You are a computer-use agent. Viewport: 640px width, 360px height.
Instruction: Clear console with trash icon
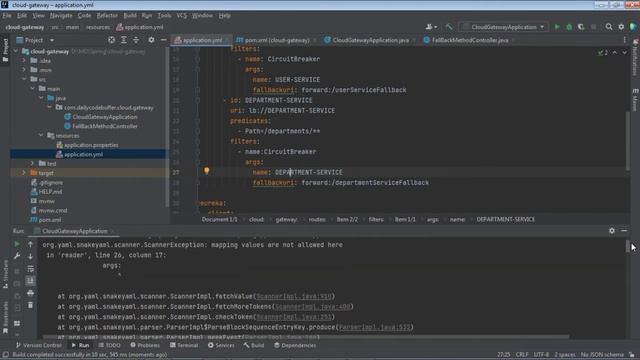click(x=30, y=305)
